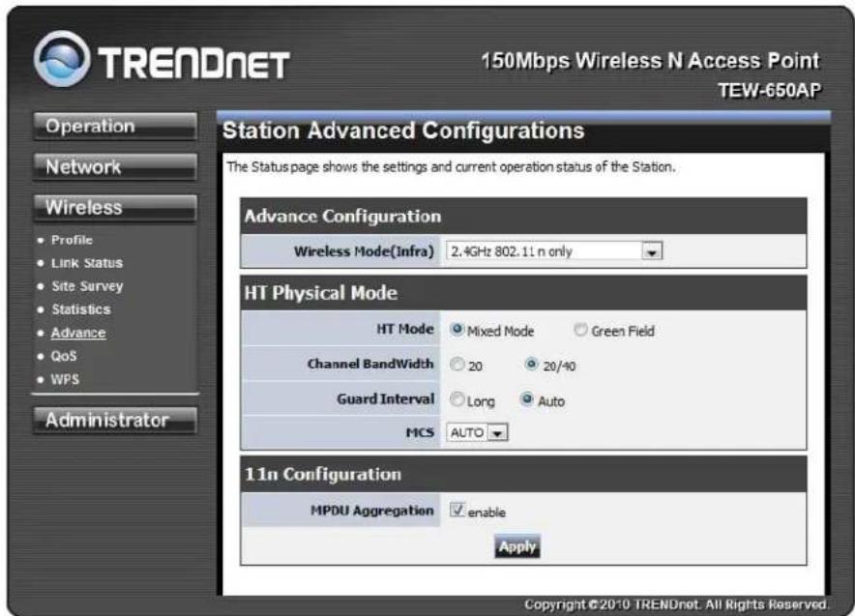Click the Station Advanced Configurations heading
855x616 pixels.
tap(403, 131)
